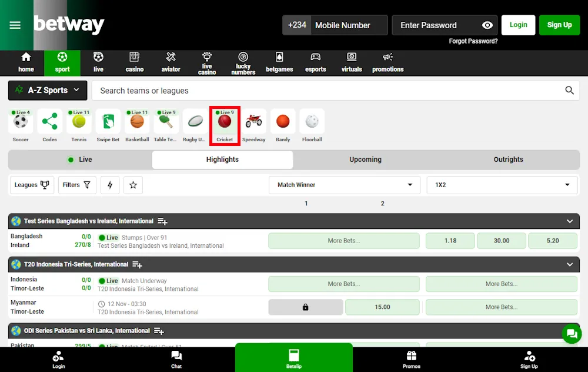Image resolution: width=588 pixels, height=372 pixels.
Task: Switch to the Upcoming tab
Action: [x=365, y=160]
